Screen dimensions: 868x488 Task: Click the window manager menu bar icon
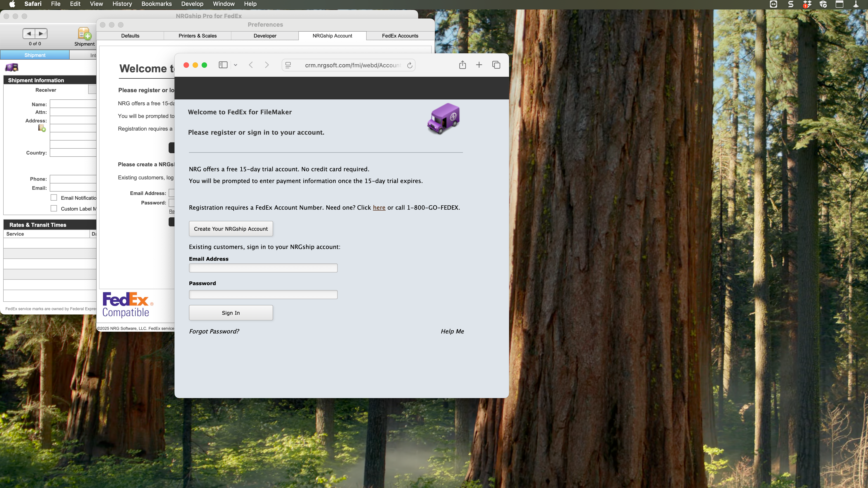(839, 4)
